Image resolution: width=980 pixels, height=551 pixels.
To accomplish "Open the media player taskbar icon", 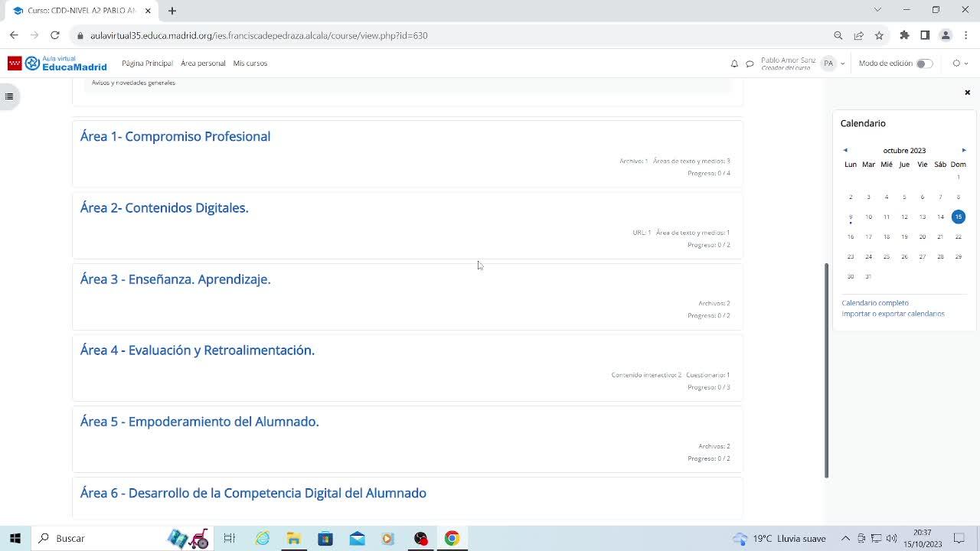I will [x=387, y=538].
